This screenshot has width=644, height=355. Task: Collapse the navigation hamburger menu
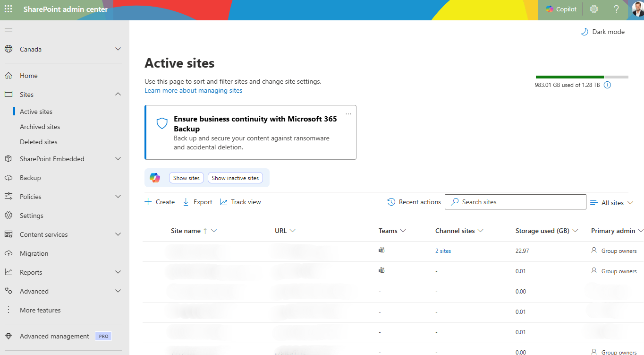click(x=8, y=30)
